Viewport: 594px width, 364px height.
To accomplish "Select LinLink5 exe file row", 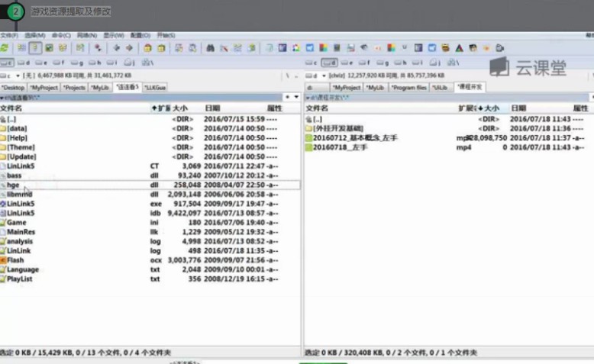I will [150, 204].
